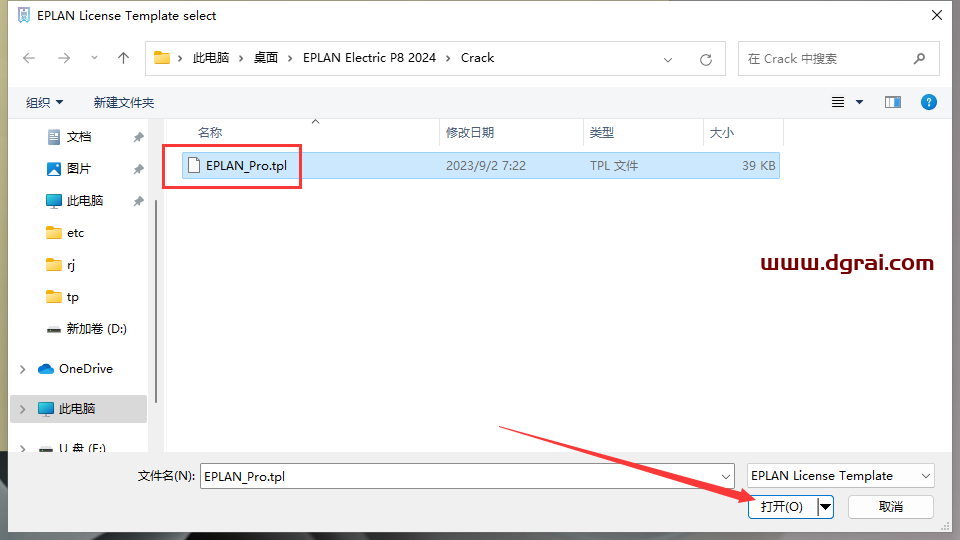The height and width of the screenshot is (540, 960).
Task: Select 此电脑 in the address breadcrumb
Action: [211, 58]
